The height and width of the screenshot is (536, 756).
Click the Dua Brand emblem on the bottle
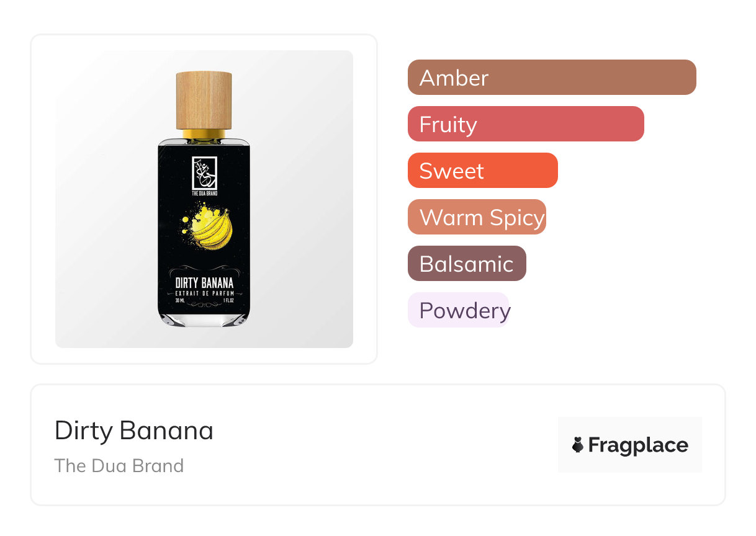204,174
